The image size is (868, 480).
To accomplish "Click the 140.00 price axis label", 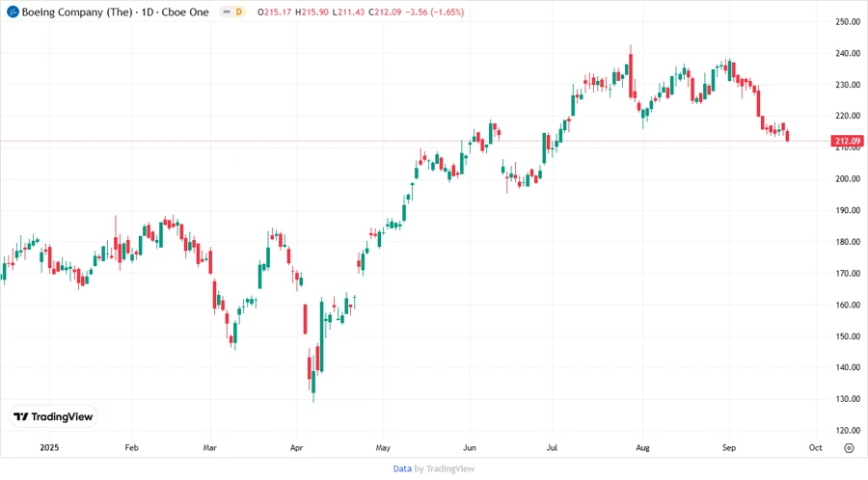I will 848,367.
